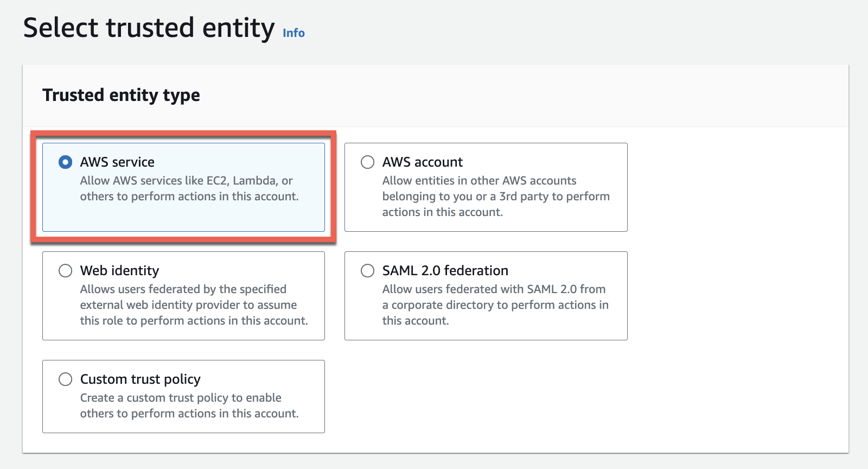
Task: Click the external web identity provider description
Action: 193,305
